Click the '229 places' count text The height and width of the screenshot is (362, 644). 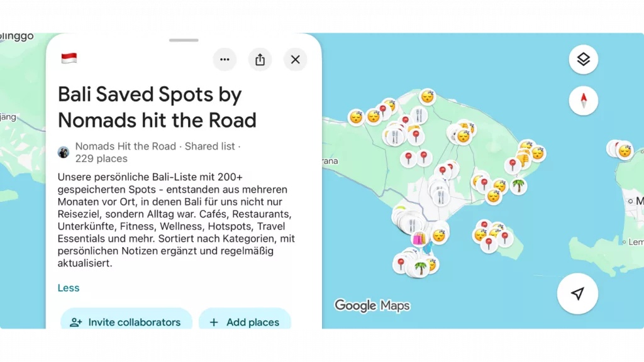click(x=101, y=158)
